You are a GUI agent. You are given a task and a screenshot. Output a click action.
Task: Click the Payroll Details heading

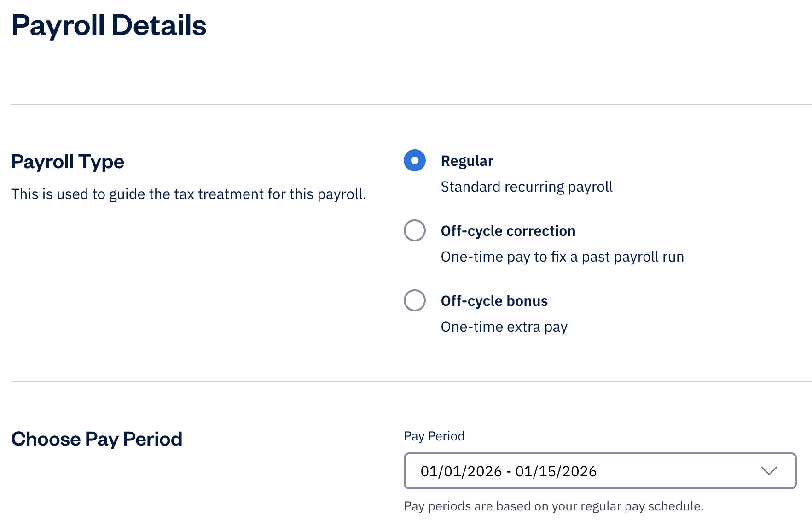(x=109, y=25)
